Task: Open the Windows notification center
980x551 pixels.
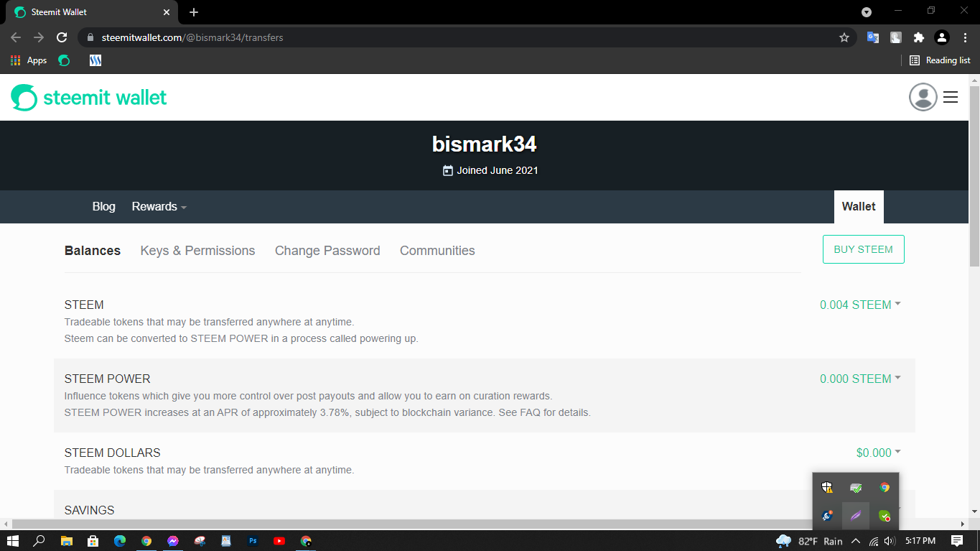Action: (957, 541)
